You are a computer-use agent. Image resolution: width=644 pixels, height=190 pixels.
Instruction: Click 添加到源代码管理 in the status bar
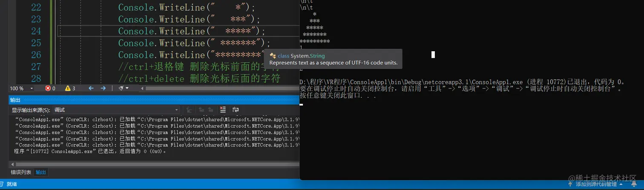click(596, 184)
